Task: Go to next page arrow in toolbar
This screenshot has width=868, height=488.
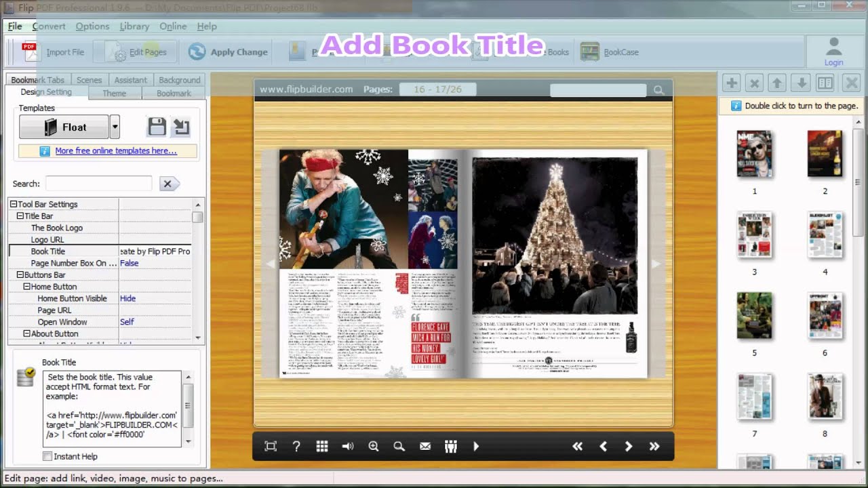Action: pyautogui.click(x=629, y=446)
